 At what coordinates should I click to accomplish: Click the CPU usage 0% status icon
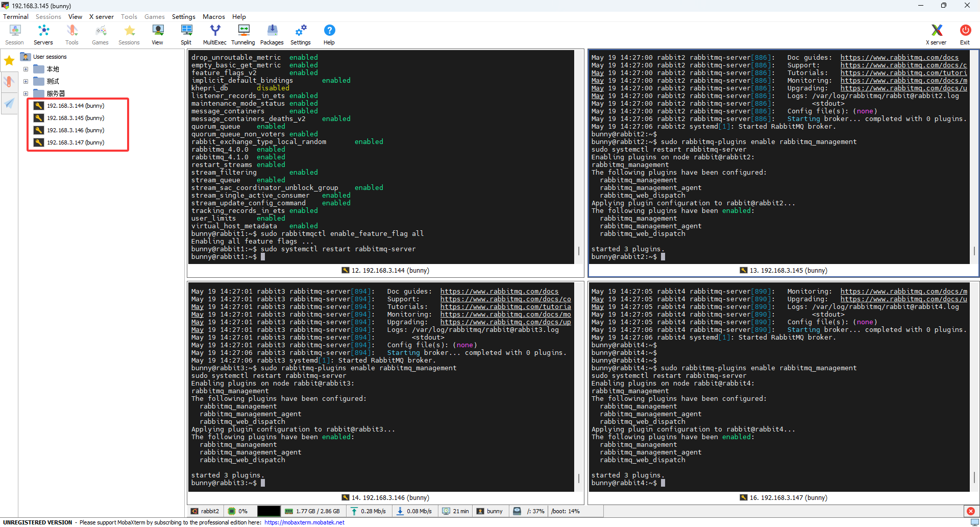point(238,511)
